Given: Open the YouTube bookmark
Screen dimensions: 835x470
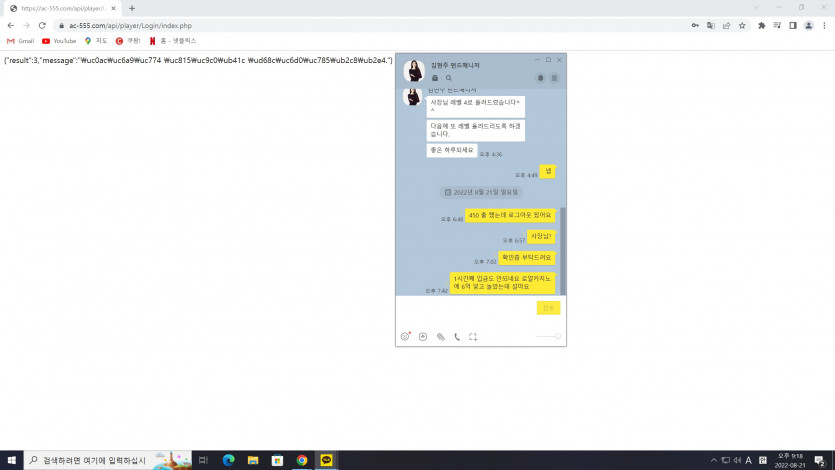Looking at the screenshot, I should [x=59, y=41].
